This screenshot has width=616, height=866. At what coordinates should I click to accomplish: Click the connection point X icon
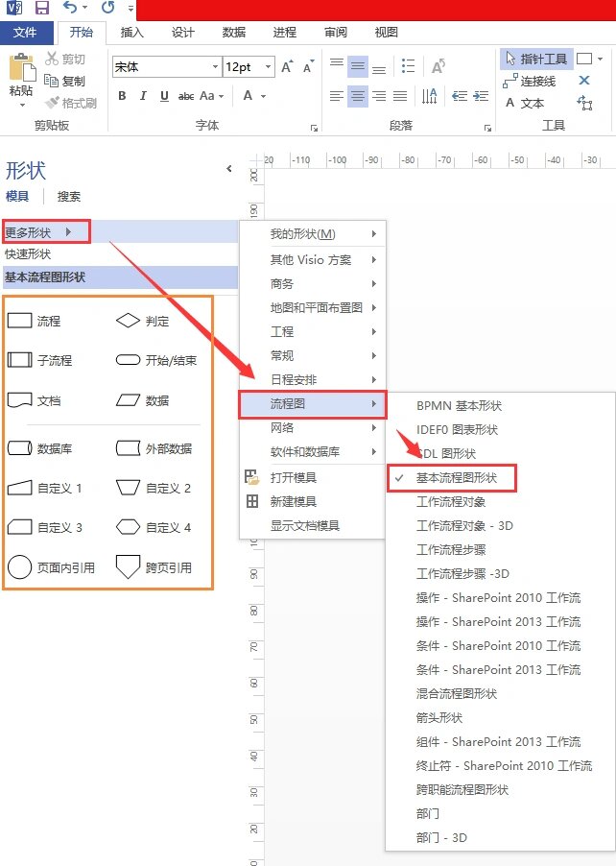point(584,81)
